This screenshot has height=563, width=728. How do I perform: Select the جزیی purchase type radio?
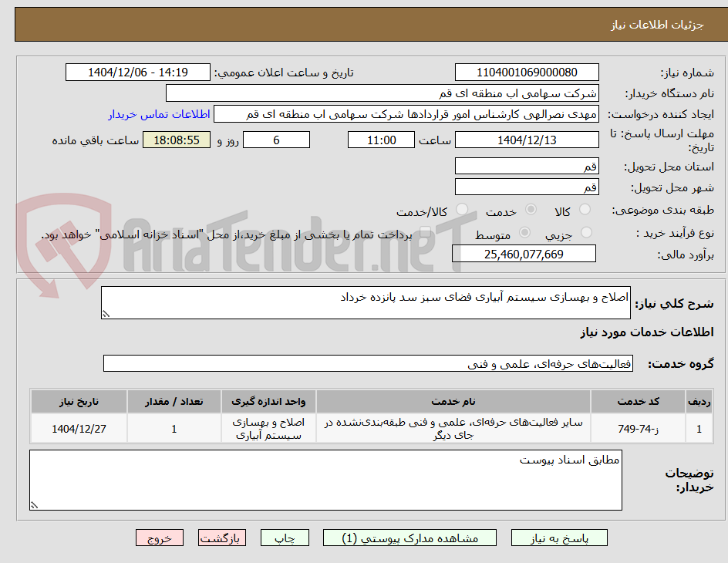pos(586,233)
